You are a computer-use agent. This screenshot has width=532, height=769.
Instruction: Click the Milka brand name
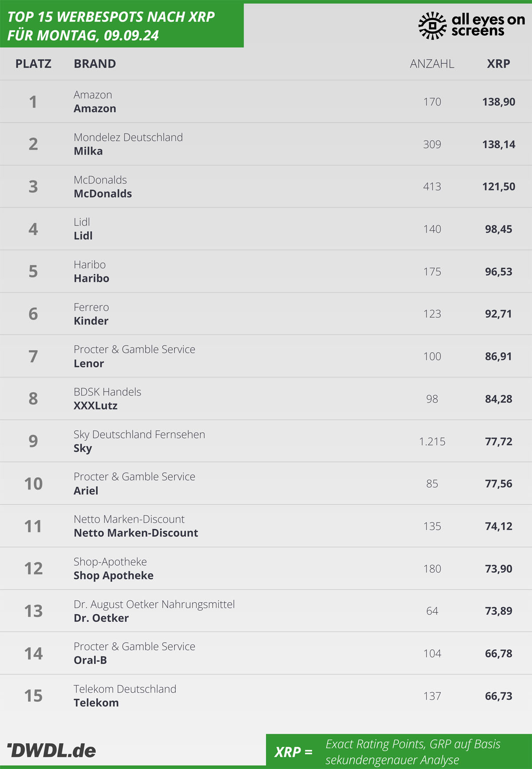[x=88, y=151]
